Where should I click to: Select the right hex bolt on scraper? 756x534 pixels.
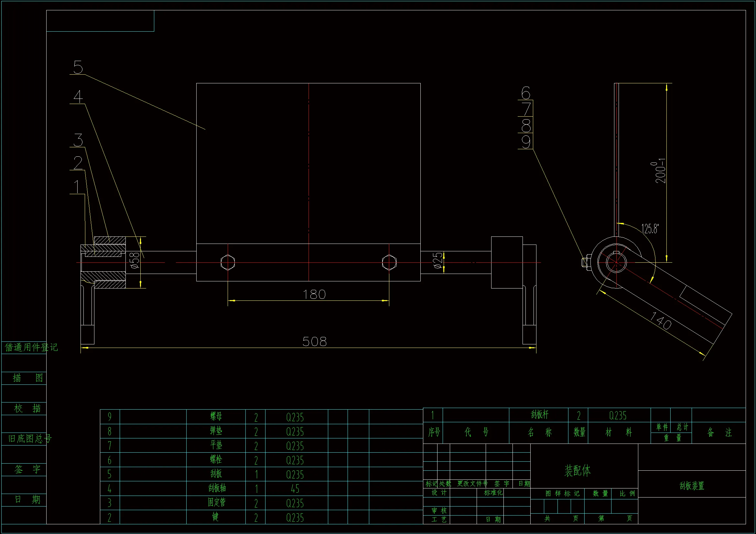[x=389, y=262]
